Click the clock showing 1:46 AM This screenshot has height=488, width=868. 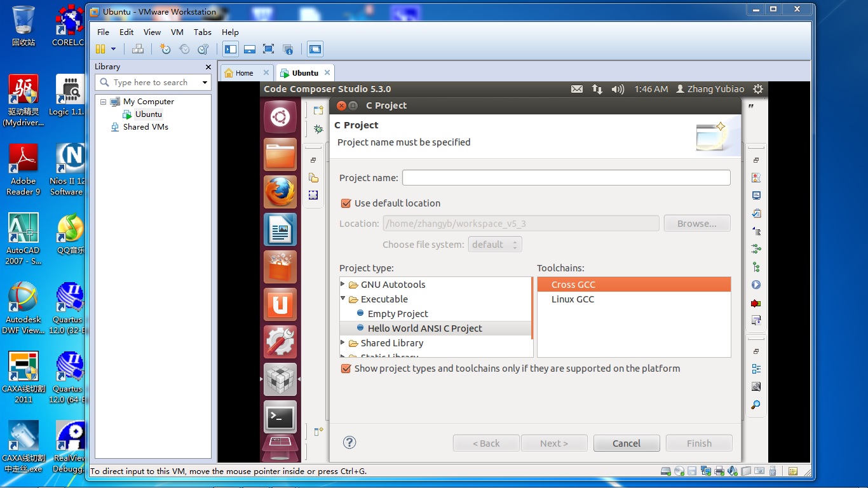[x=651, y=90]
